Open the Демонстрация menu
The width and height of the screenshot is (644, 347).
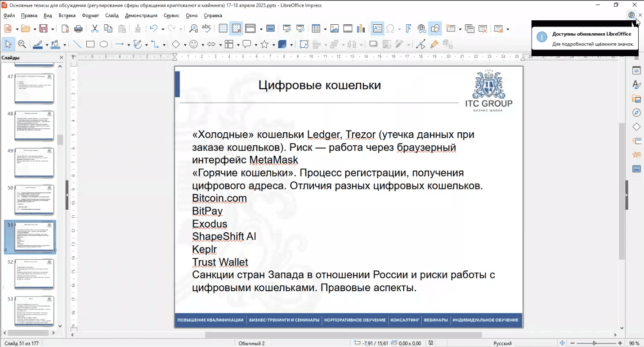[x=141, y=15]
